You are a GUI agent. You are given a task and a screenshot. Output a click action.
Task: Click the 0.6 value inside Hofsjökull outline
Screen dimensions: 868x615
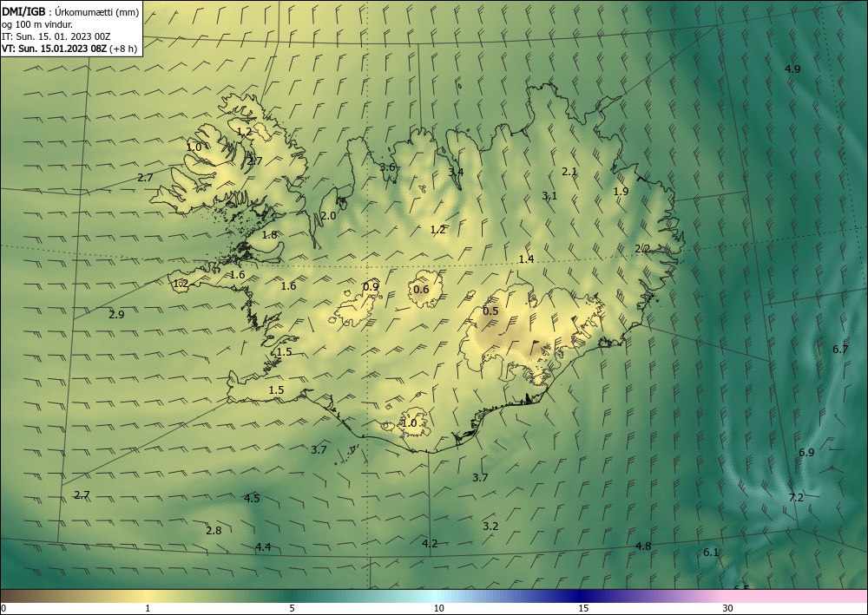(x=421, y=289)
